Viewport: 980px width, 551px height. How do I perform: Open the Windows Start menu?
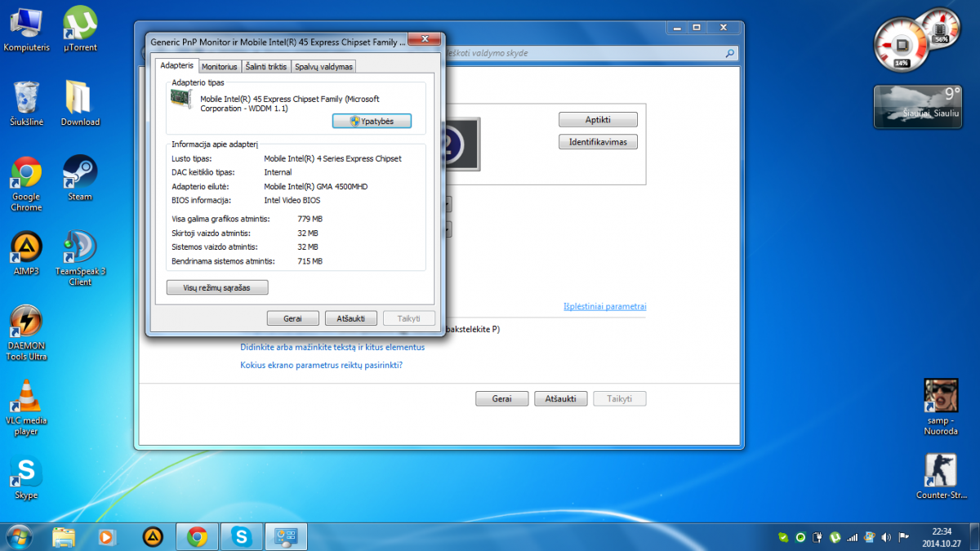pos(20,536)
